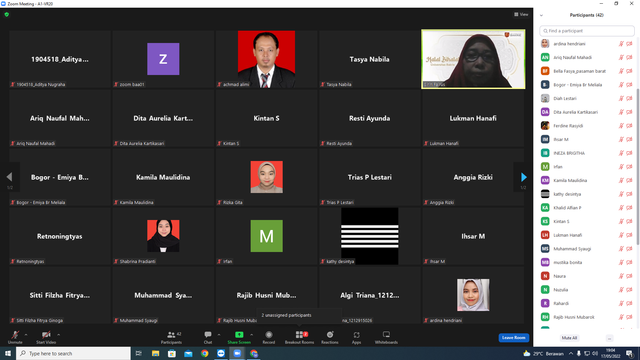Open the Participants panel icon
640x360 pixels.
pyautogui.click(x=171, y=335)
